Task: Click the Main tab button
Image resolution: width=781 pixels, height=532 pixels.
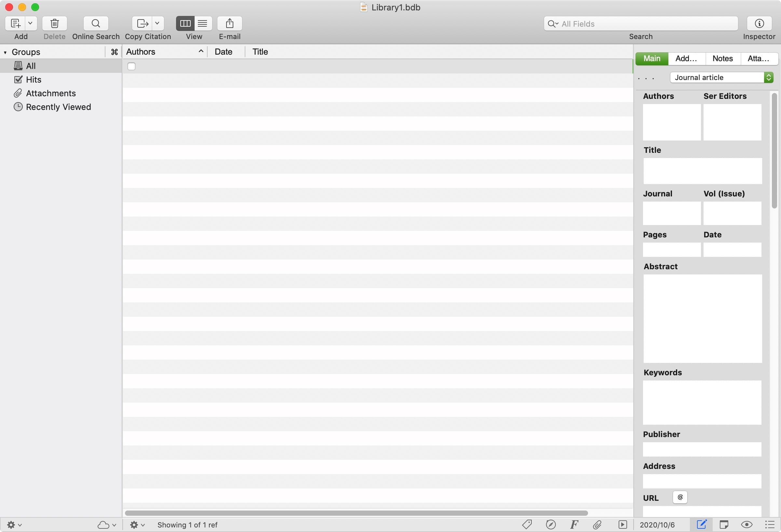Action: (651, 58)
